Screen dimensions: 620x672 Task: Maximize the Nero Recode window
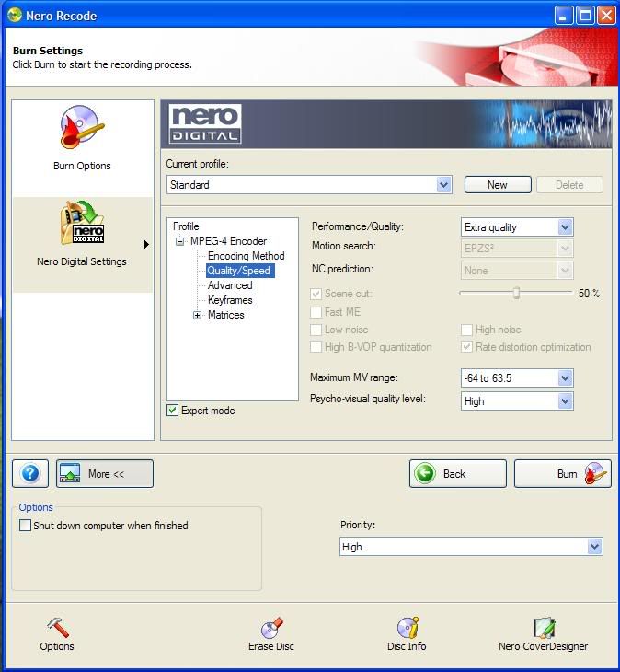pos(585,16)
